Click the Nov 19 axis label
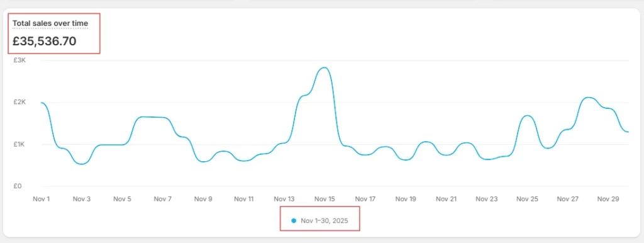This screenshot has width=644, height=243. (406, 199)
